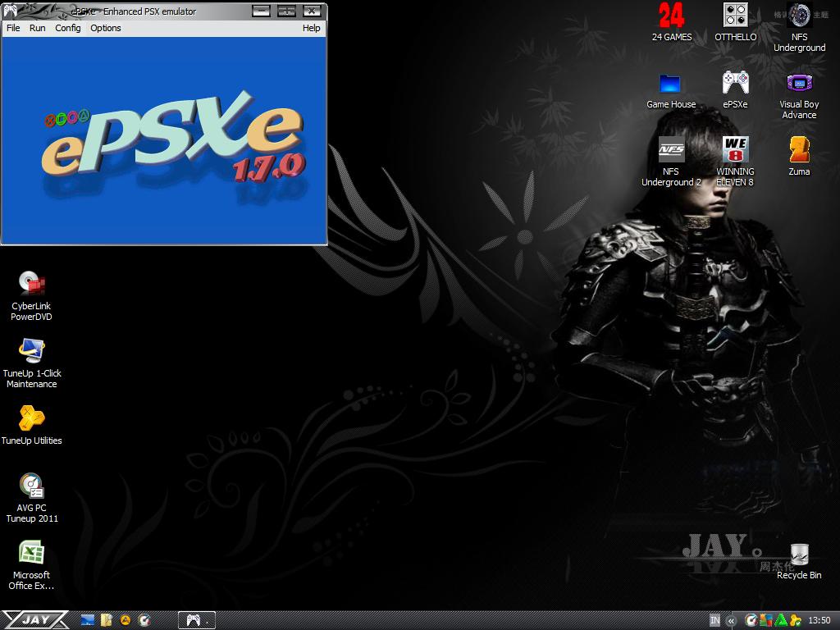
Task: Select the Microsoft Office Excel icon
Action: click(32, 565)
